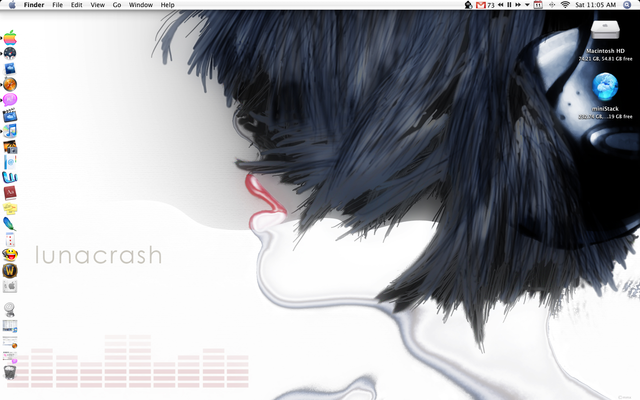Launch the blue feather app icon
The width and height of the screenshot is (640, 400).
pyautogui.click(x=10, y=224)
